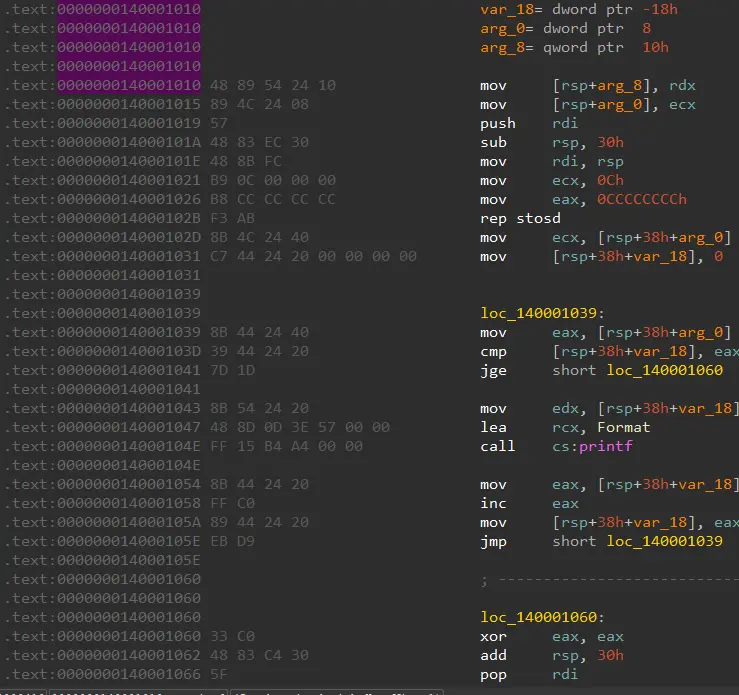Select the mov rdi, rsp instruction
The height and width of the screenshot is (695, 739).
click(552, 161)
